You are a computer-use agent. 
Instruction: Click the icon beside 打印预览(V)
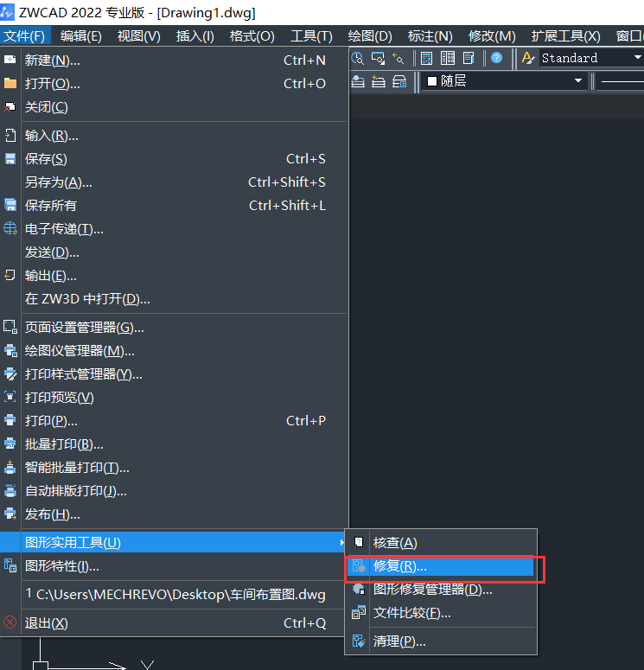click(x=10, y=397)
